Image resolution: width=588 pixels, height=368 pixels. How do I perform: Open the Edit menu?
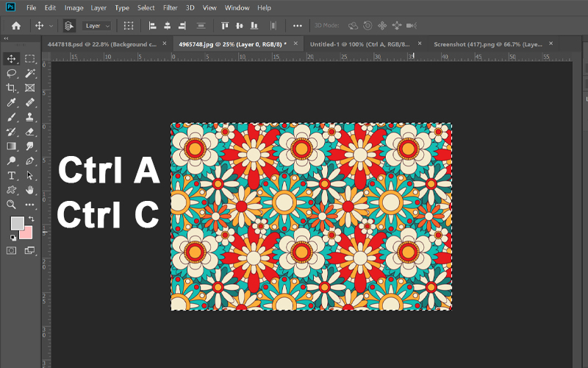(x=50, y=7)
